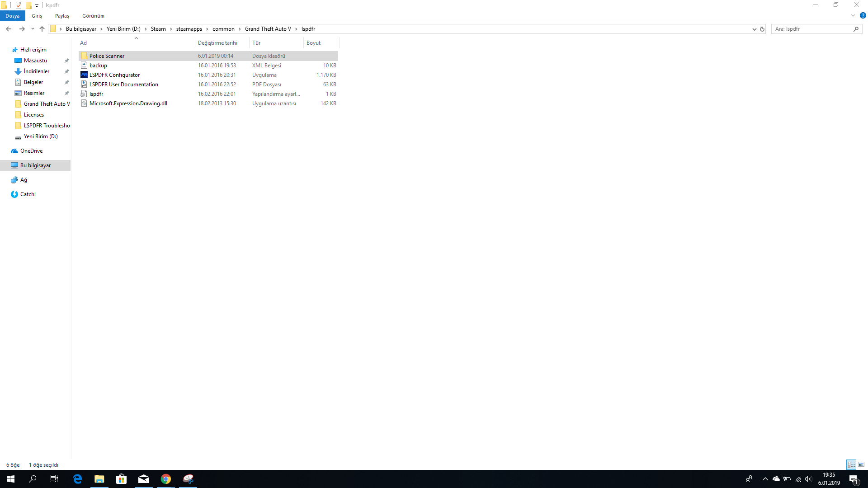Click the Back navigation arrow
Screen dimensions: 868x488
(9, 29)
